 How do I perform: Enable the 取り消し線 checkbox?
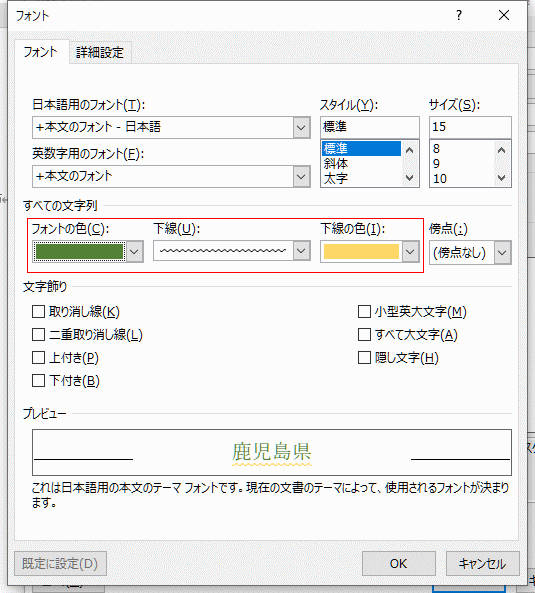pos(39,312)
